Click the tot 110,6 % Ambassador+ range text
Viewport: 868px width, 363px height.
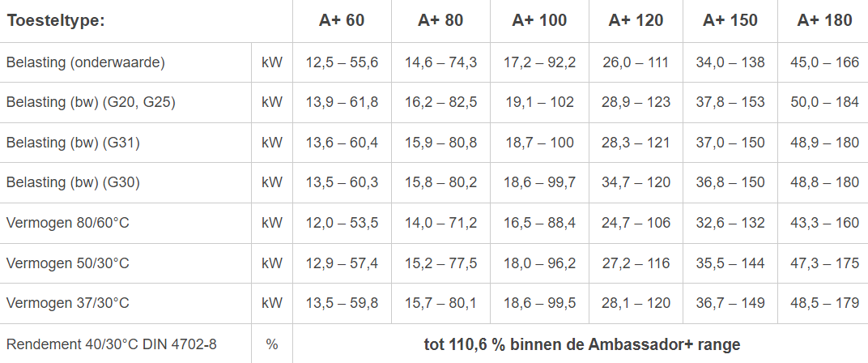click(581, 344)
